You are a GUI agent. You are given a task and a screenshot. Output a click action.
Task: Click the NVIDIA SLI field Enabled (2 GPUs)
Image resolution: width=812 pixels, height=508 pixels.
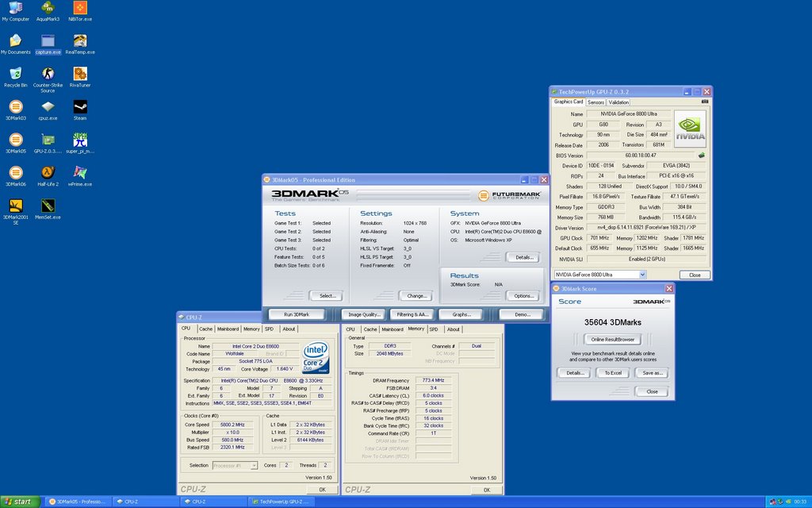pyautogui.click(x=647, y=259)
